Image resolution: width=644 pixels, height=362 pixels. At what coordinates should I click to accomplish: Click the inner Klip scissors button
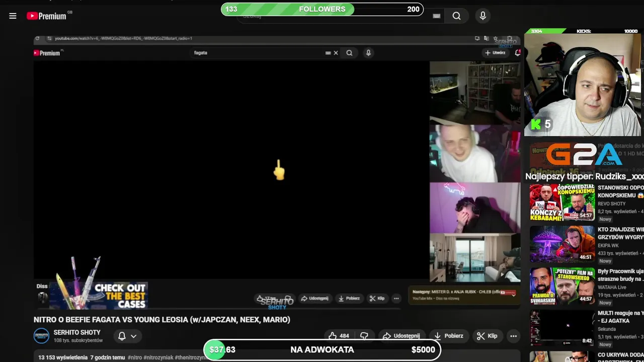(377, 299)
